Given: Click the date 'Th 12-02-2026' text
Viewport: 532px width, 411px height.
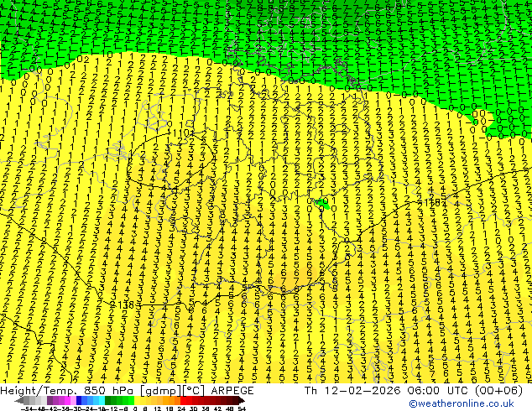Looking at the screenshot, I should pyautogui.click(x=352, y=391).
